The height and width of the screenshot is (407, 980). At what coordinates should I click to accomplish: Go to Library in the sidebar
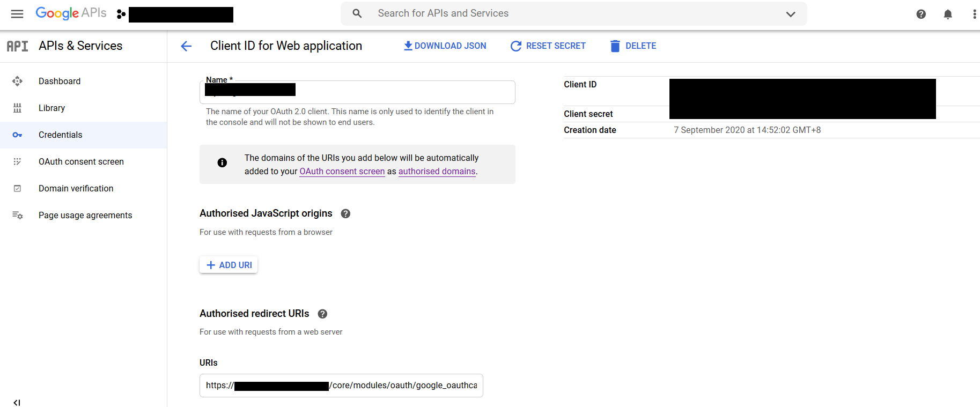click(51, 108)
